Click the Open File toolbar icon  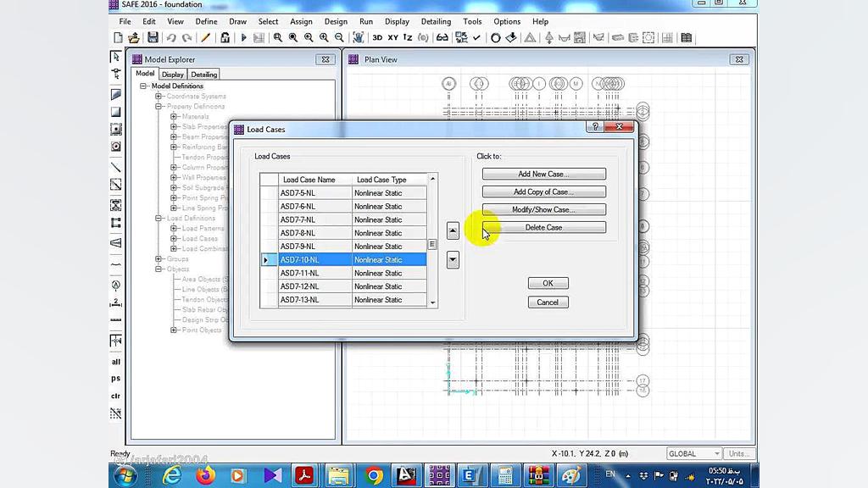(134, 37)
